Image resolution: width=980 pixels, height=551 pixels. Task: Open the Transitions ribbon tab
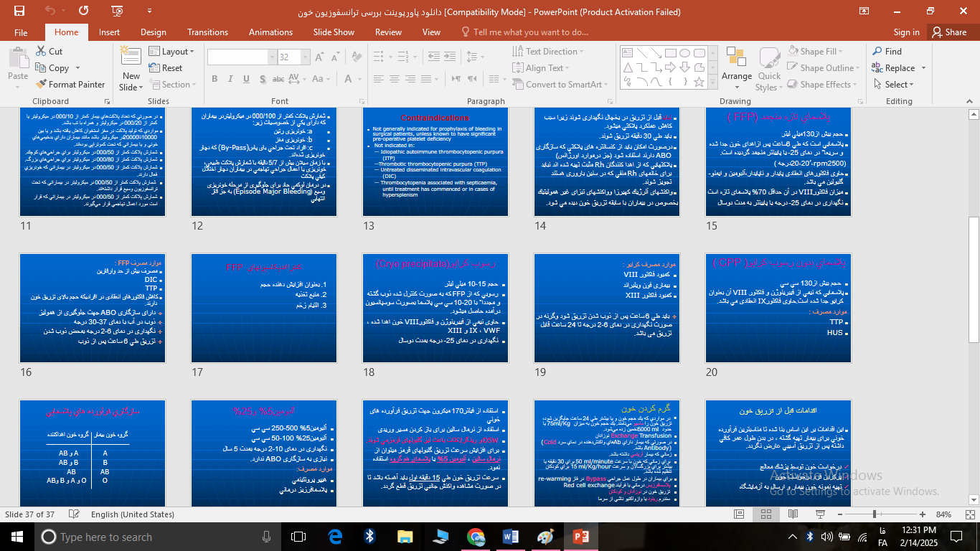(207, 32)
